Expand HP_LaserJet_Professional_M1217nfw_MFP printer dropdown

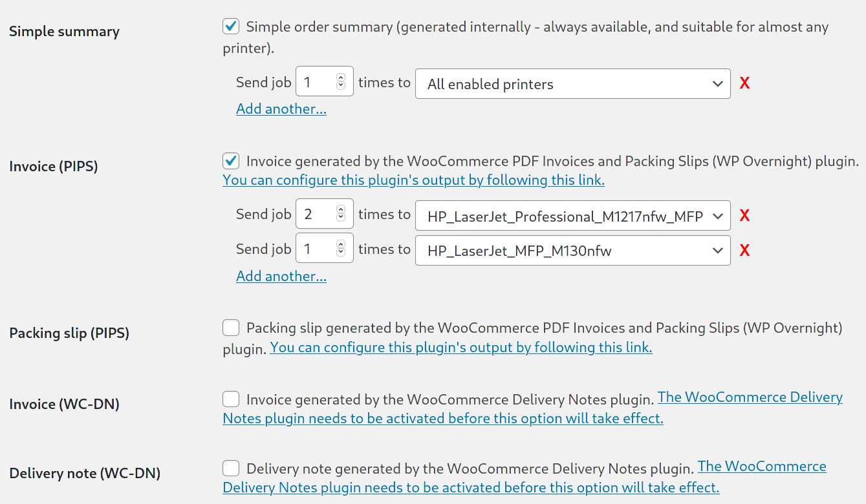[572, 216]
